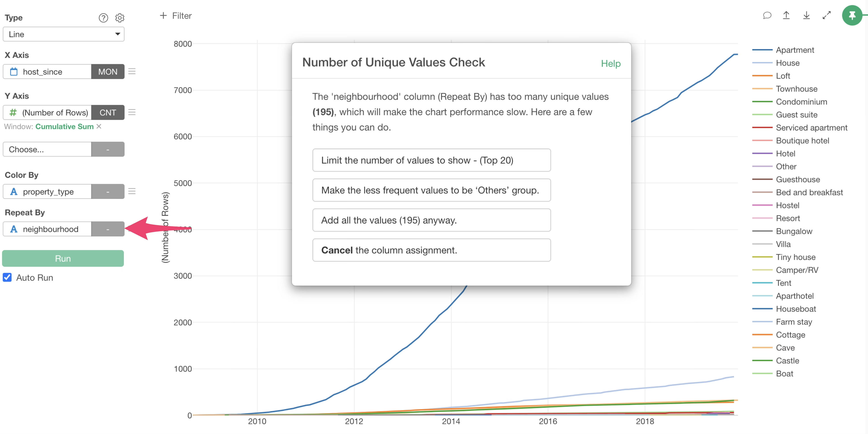
Task: Select Limit values to Top 20
Action: coord(431,160)
